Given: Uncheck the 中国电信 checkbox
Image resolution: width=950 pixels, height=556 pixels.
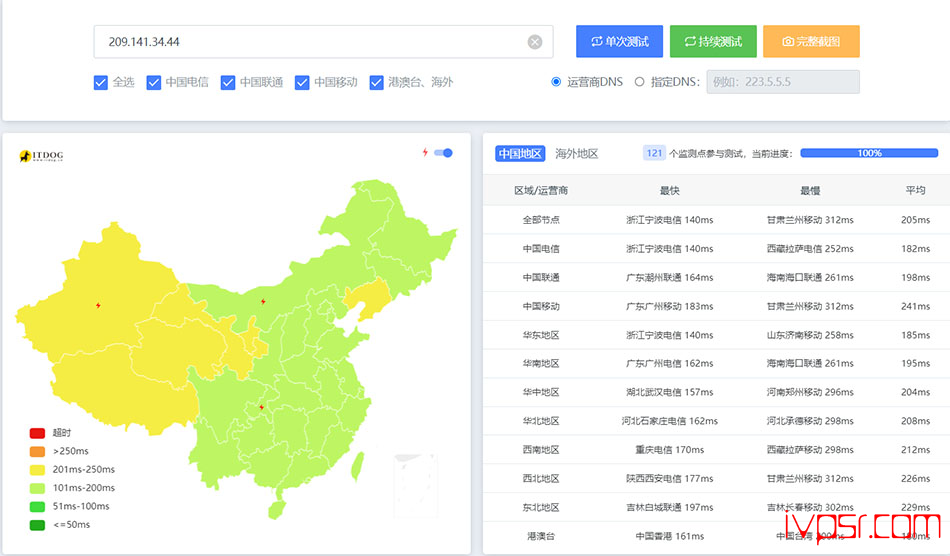Looking at the screenshot, I should tap(153, 82).
